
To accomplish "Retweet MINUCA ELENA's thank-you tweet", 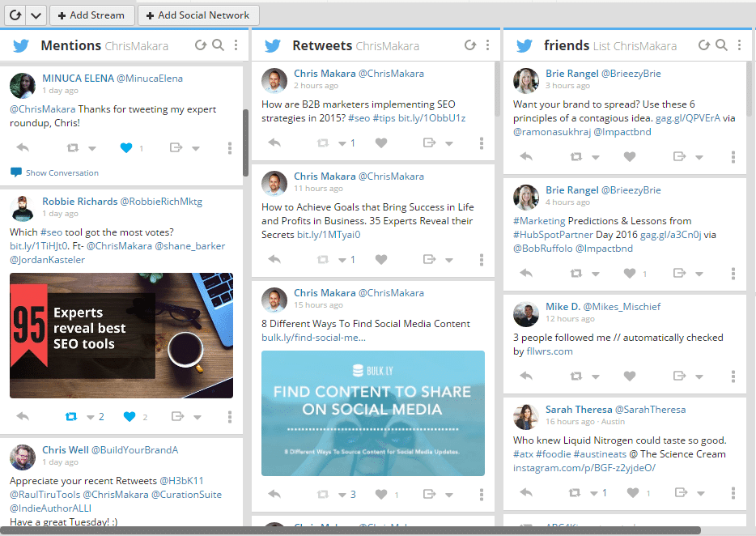I will (73, 147).
